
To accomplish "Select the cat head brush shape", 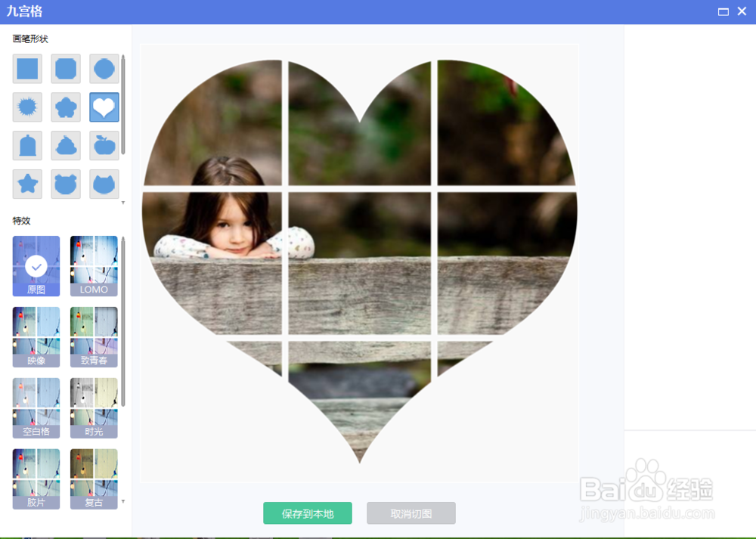I will click(104, 184).
